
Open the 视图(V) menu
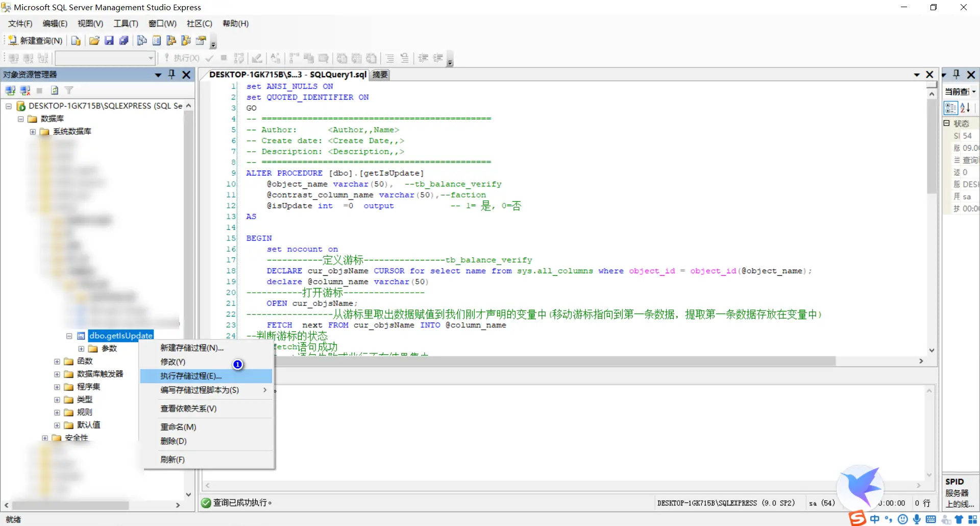coord(90,23)
